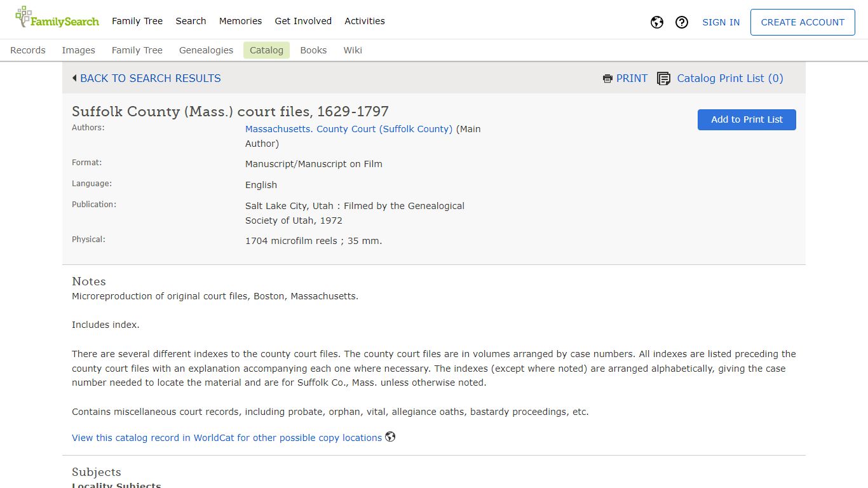The image size is (868, 488).
Task: Click the PRINT link
Action: click(x=632, y=78)
